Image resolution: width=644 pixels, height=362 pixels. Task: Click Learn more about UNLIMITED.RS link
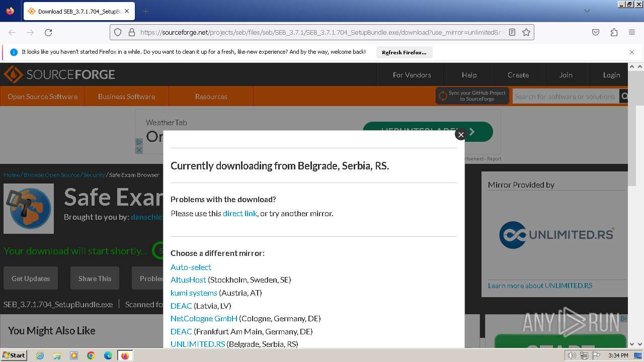(540, 286)
